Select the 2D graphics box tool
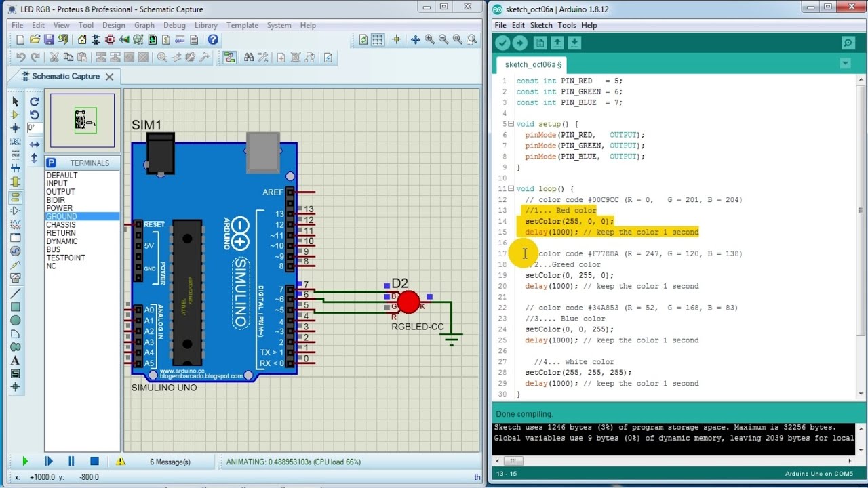Image resolution: width=868 pixels, height=488 pixels. [x=16, y=307]
